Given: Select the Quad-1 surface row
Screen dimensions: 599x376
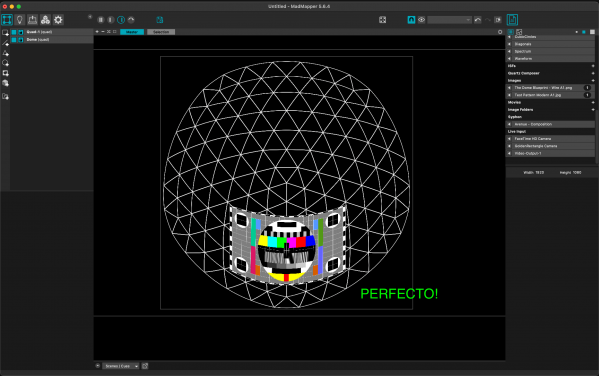Looking at the screenshot, I should pos(52,32).
